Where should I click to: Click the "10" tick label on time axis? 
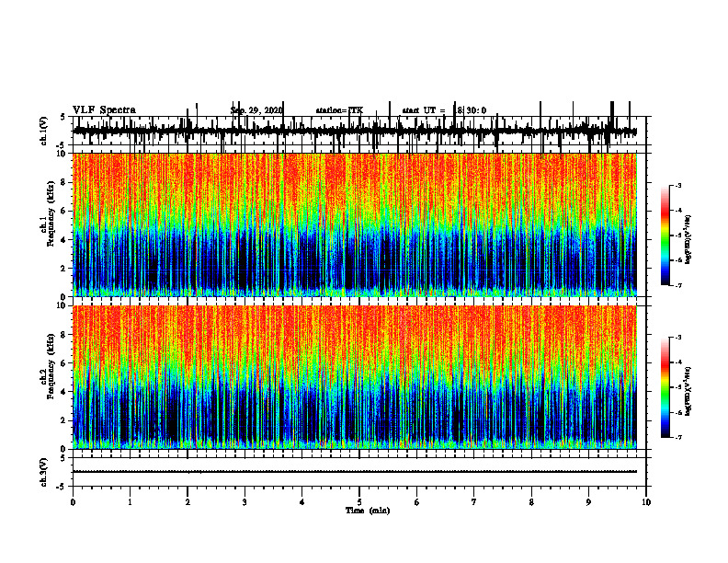tap(646, 502)
